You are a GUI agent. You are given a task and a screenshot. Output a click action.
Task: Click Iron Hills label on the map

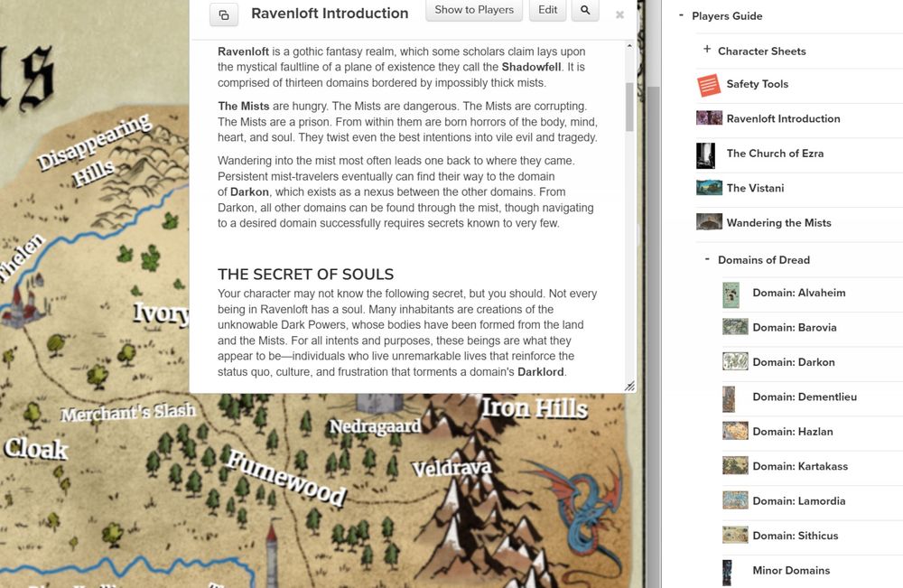535,408
